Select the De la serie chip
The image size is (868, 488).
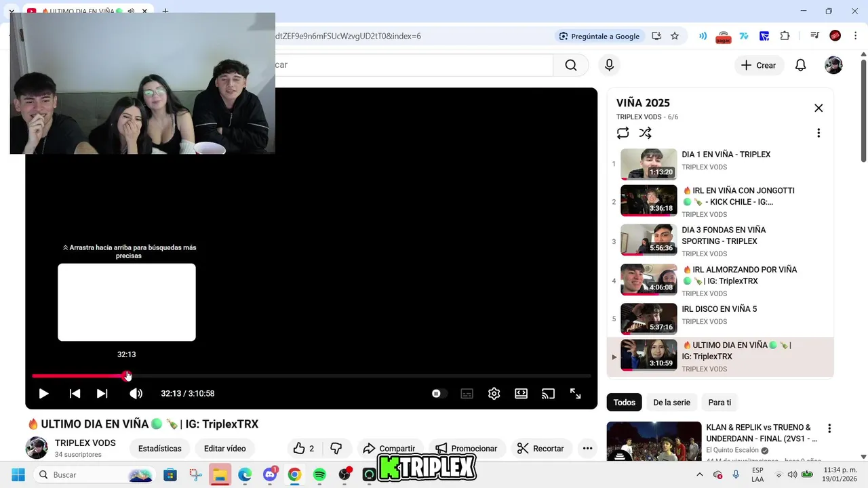point(671,403)
